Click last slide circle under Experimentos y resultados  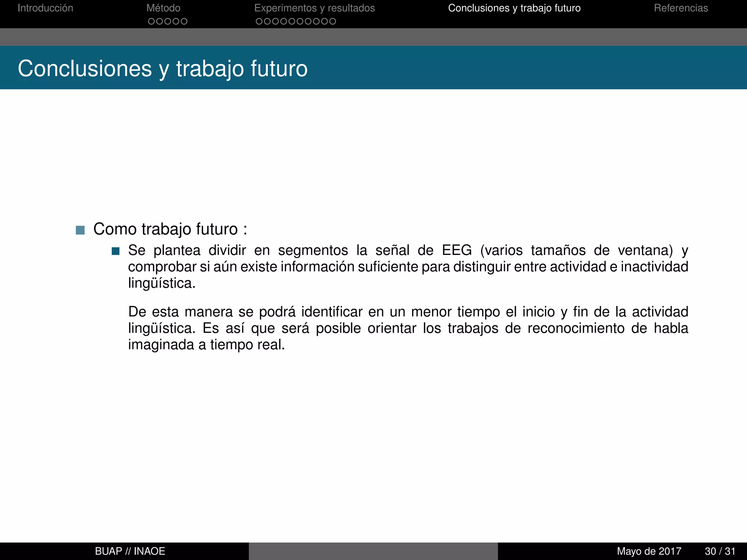tap(332, 22)
